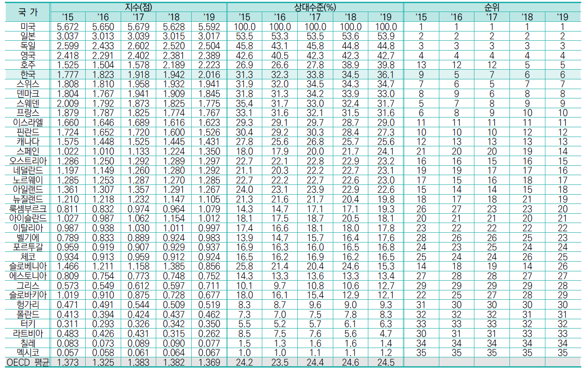Select the 에스토니아 country cell
The height and width of the screenshot is (372, 588).
[28, 276]
